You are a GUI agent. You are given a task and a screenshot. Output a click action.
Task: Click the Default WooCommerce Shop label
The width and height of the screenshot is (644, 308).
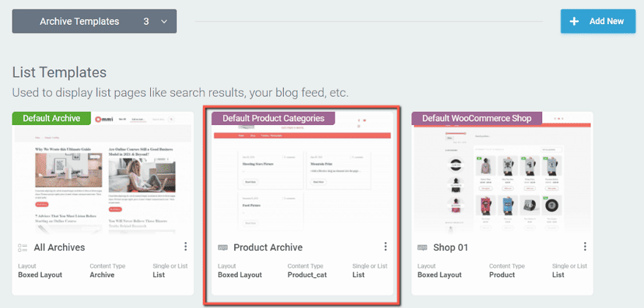(x=476, y=118)
